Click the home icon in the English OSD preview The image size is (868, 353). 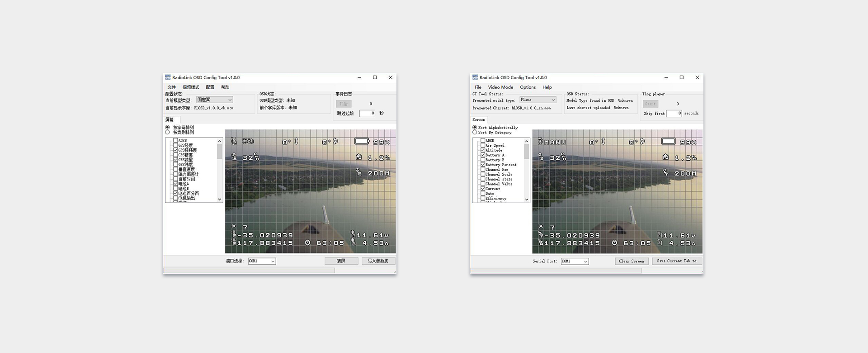pyautogui.click(x=665, y=157)
